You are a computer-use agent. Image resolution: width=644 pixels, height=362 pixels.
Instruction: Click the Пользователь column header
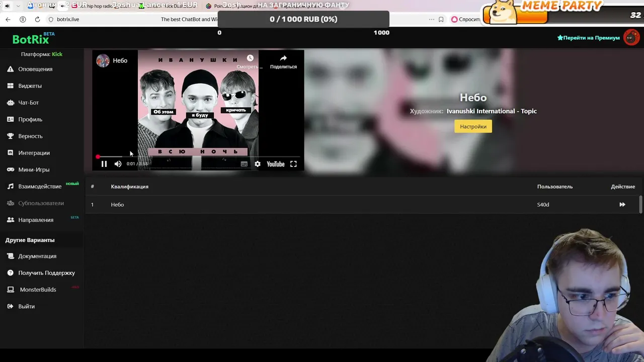pyautogui.click(x=554, y=187)
